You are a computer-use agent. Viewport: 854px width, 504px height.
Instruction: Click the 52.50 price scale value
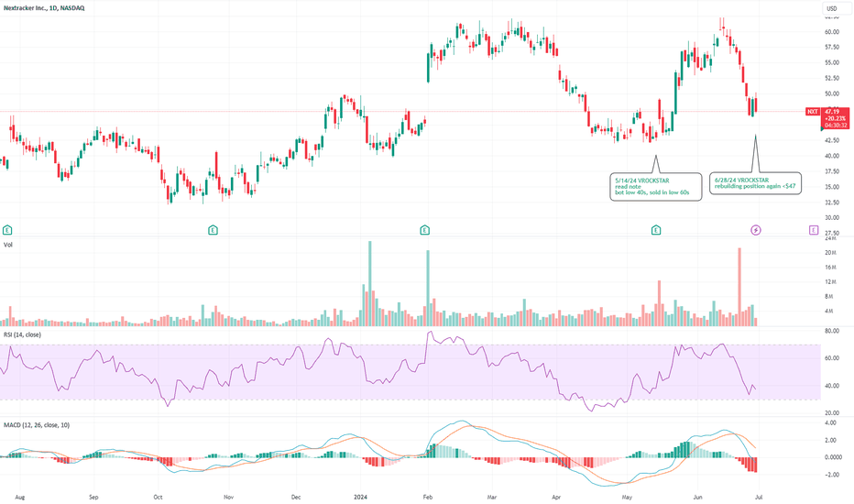832,79
